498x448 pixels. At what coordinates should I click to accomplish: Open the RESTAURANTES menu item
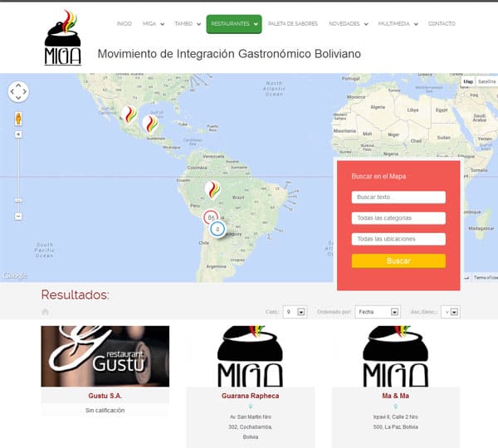tap(234, 24)
